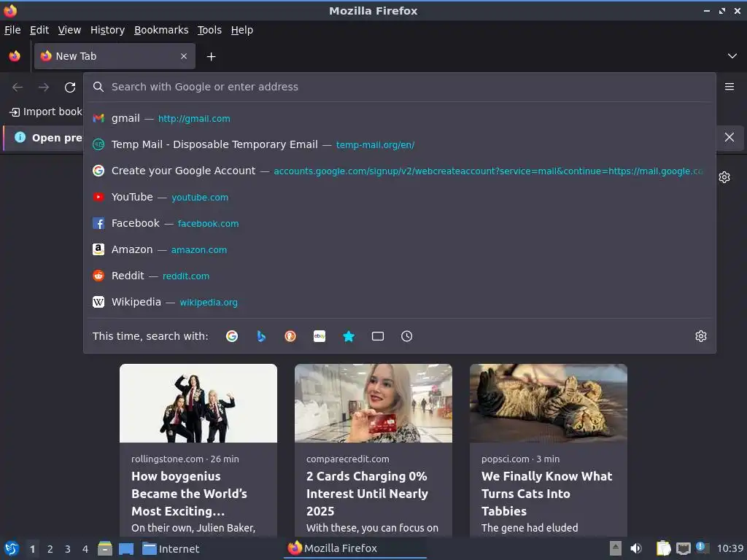Click the update notification tray icon
The image size is (747, 560).
click(703, 548)
